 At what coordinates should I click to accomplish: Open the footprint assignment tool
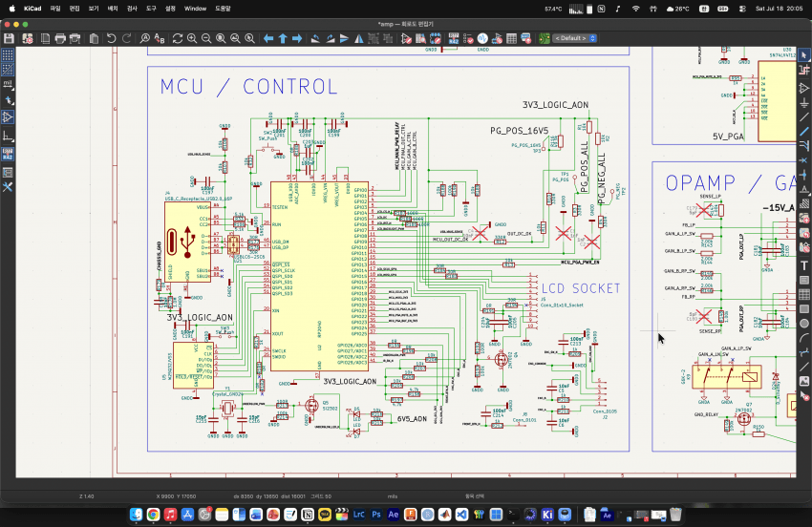click(497, 38)
